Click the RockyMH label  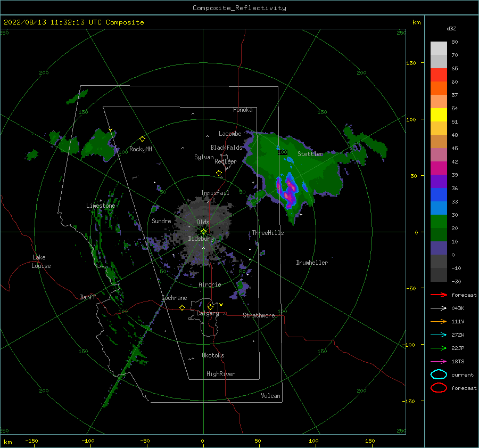141,149
